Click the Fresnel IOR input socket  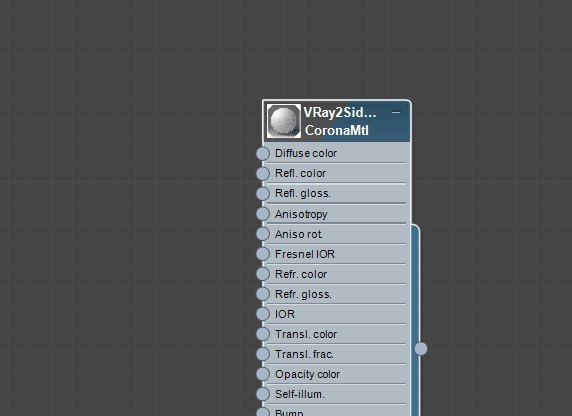tap(263, 254)
